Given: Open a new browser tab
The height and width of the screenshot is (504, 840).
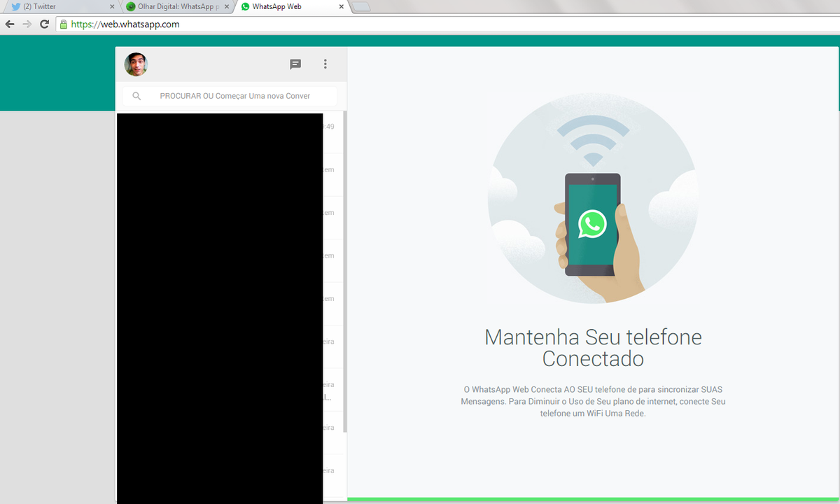Looking at the screenshot, I should [x=361, y=7].
